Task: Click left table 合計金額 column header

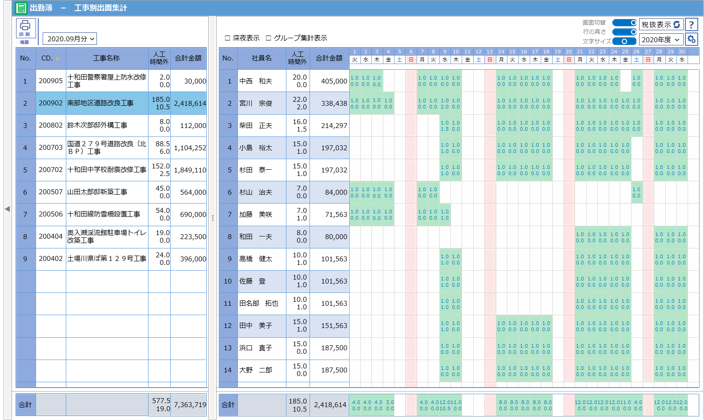Action: tap(189, 58)
